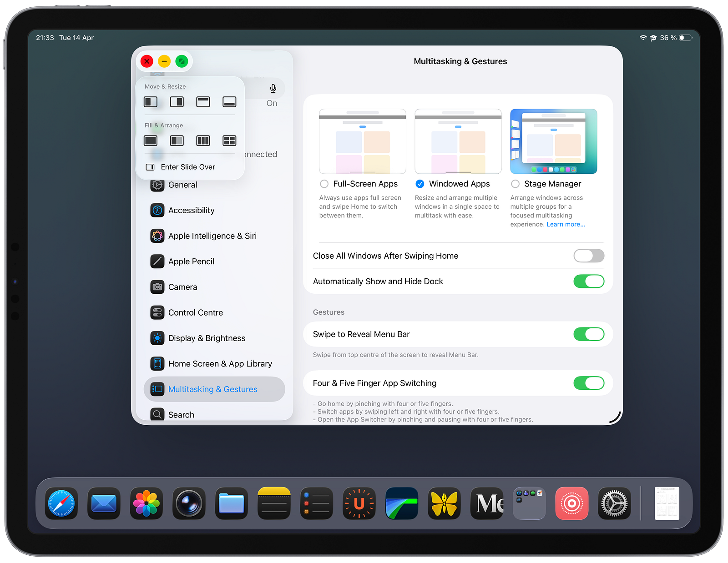The height and width of the screenshot is (563, 728).
Task: Open Notes from the dock
Action: point(274,503)
